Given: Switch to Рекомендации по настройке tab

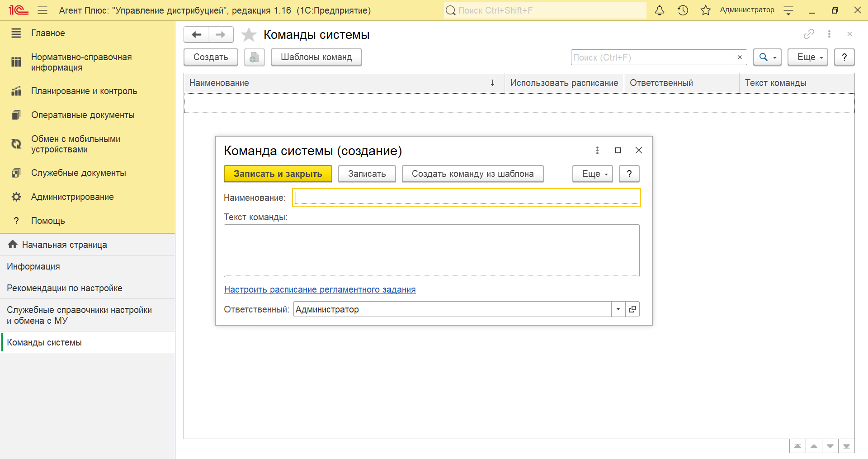Looking at the screenshot, I should pyautogui.click(x=87, y=288).
